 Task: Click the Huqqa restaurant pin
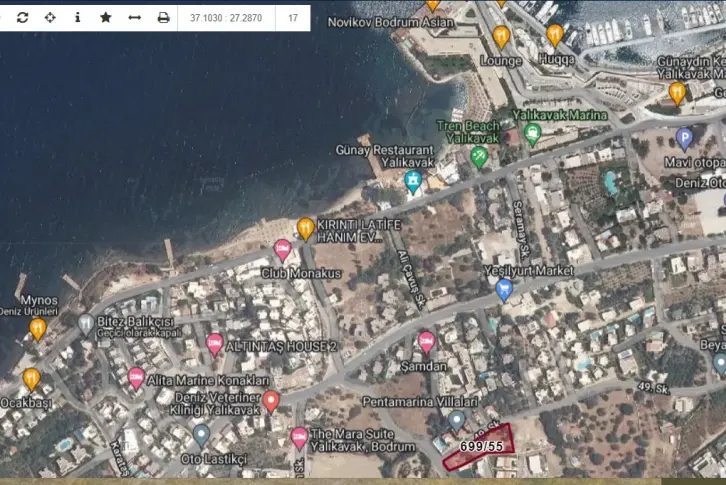[554, 36]
